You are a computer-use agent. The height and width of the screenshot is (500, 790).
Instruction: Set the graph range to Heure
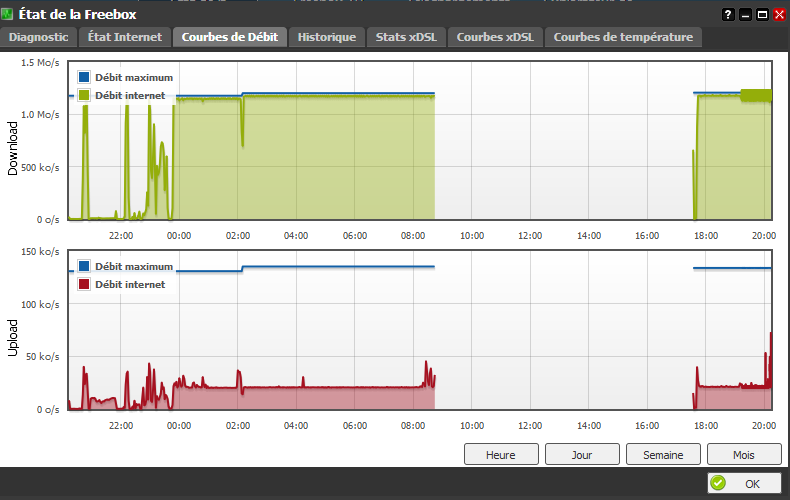501,454
